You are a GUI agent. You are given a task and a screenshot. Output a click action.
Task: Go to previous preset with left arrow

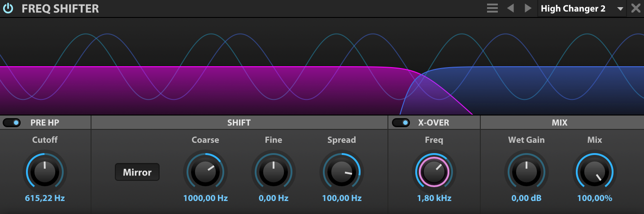510,9
